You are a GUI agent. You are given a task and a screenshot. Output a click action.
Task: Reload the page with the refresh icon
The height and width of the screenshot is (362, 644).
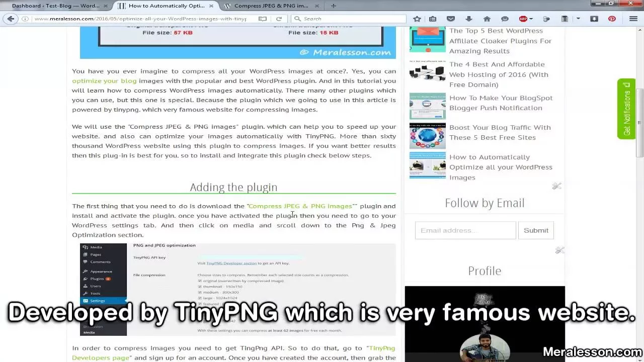(x=279, y=19)
